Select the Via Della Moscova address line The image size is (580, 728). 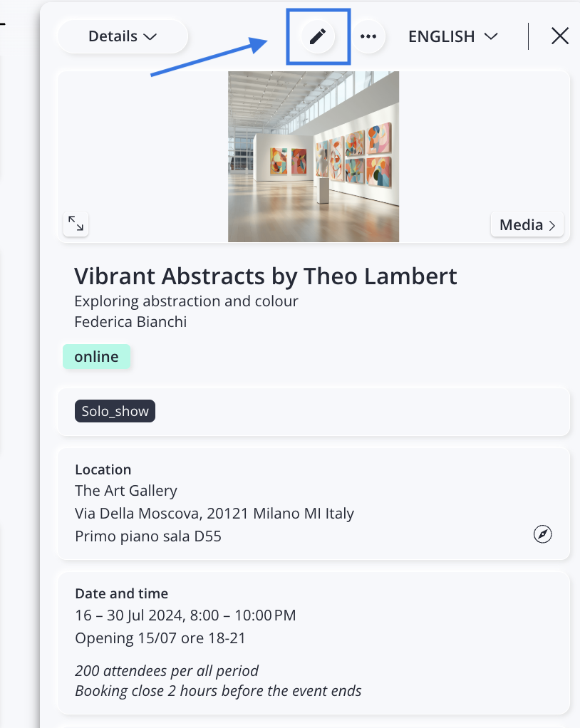pos(214,513)
